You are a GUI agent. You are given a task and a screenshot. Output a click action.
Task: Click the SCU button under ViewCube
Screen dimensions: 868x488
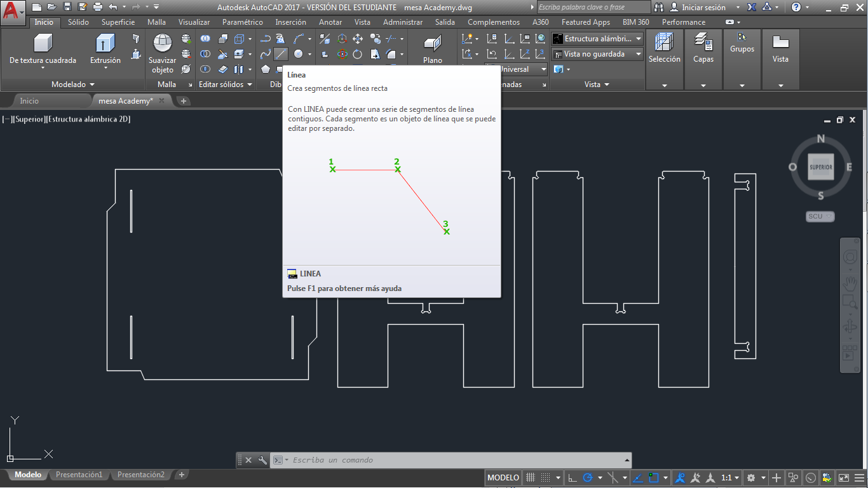click(x=820, y=216)
